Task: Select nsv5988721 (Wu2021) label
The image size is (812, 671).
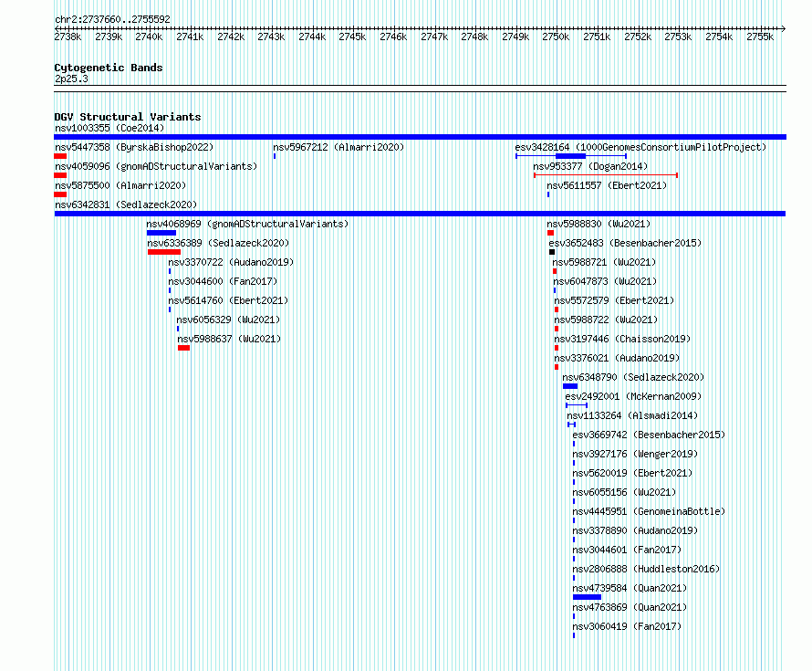Action: coord(604,262)
